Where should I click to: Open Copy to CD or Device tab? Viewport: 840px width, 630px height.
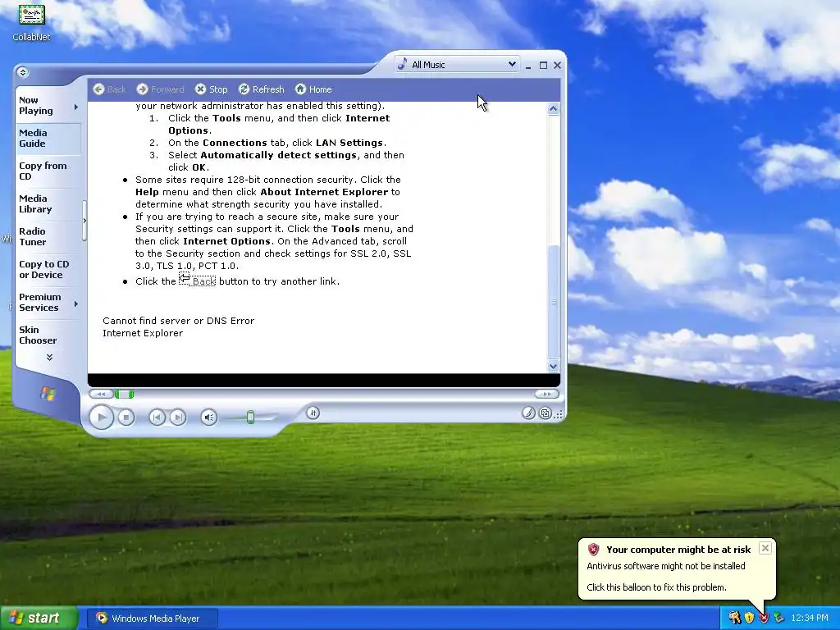pyautogui.click(x=47, y=269)
